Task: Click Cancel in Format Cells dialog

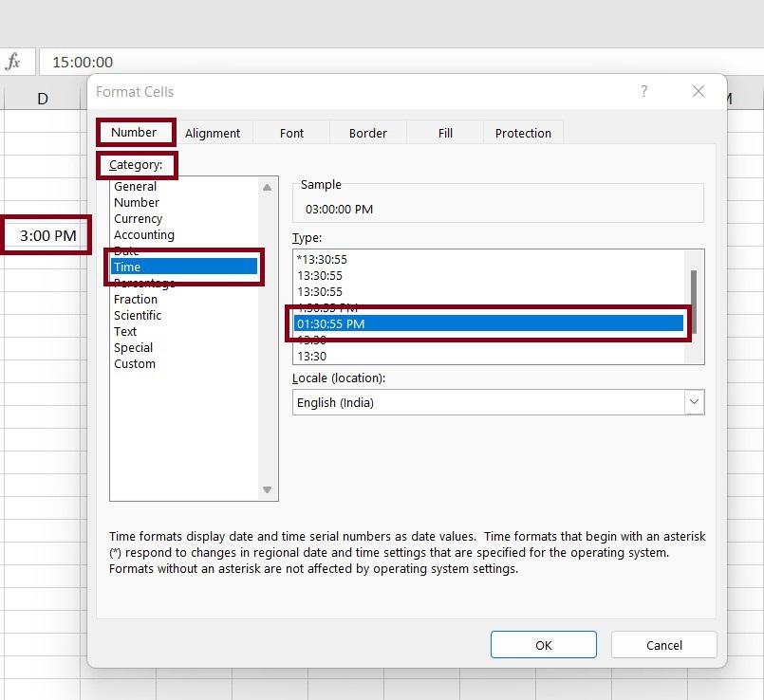Action: pyautogui.click(x=663, y=645)
